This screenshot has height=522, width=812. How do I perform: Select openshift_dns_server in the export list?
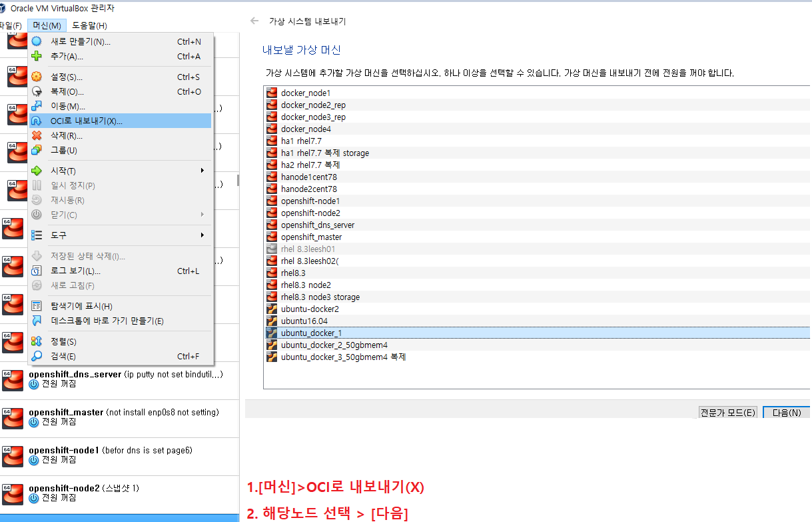click(x=538, y=225)
